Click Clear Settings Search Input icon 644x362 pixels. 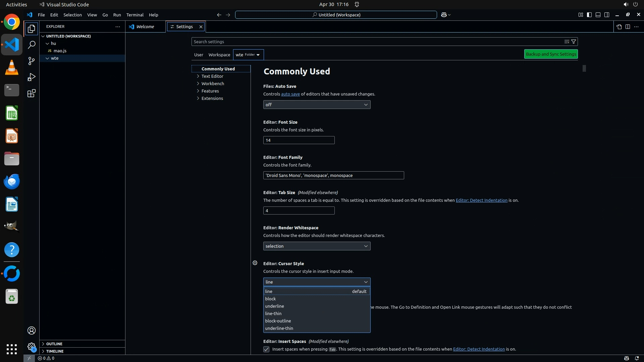(x=567, y=42)
